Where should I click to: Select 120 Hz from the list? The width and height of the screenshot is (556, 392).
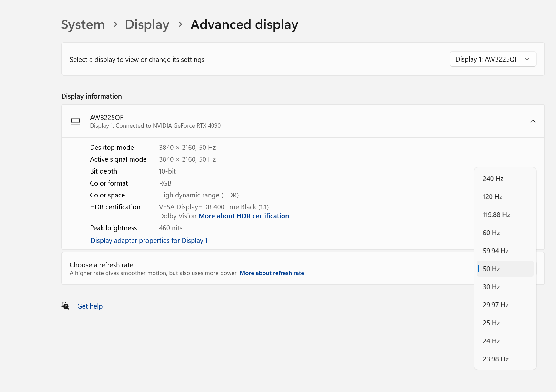[x=492, y=197]
